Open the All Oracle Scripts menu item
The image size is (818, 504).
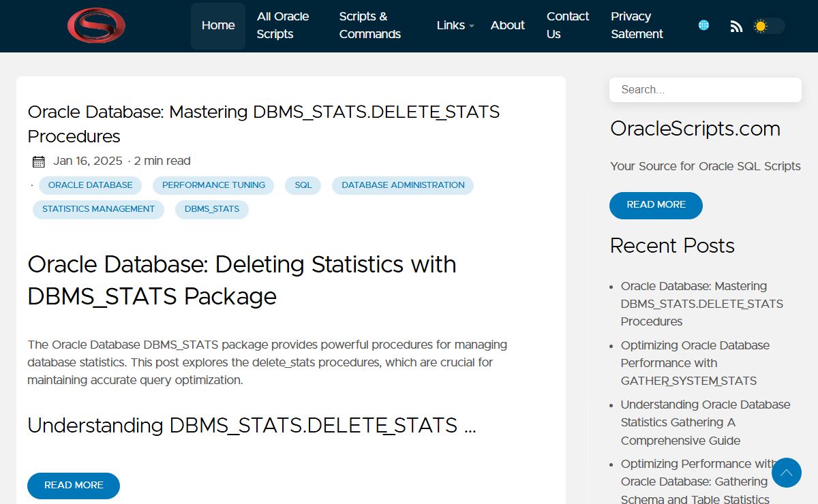click(x=283, y=25)
